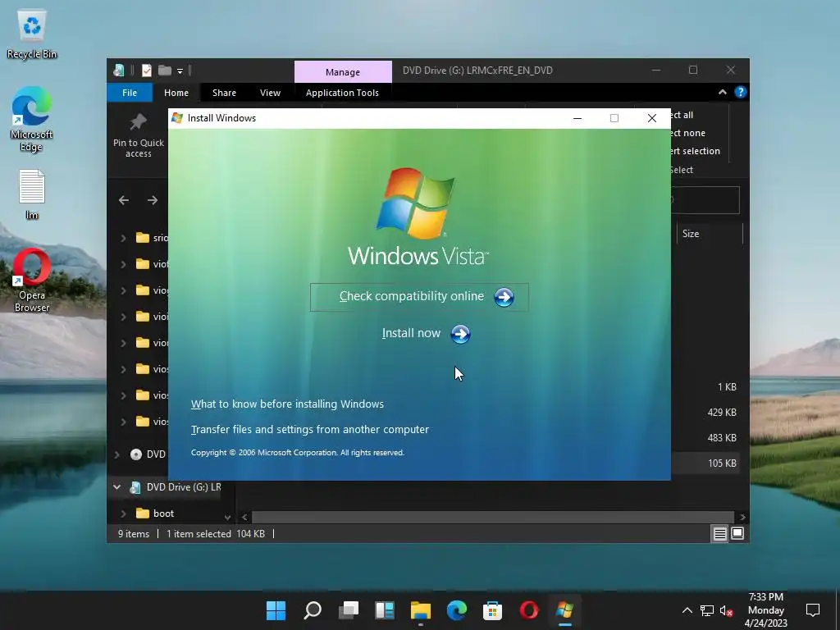Click the new folder icon in Explorer title bar
Image resolution: width=840 pixels, height=630 pixels.
[164, 71]
